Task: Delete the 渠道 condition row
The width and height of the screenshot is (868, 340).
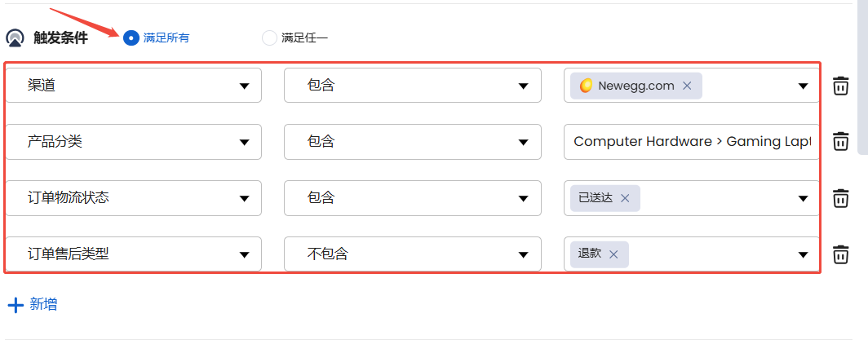Action: point(840,86)
